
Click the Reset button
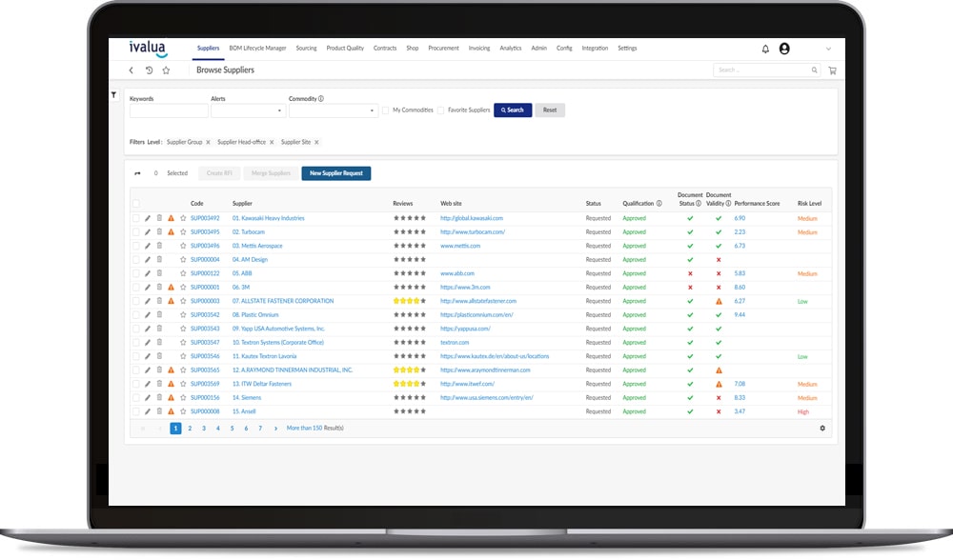550,110
